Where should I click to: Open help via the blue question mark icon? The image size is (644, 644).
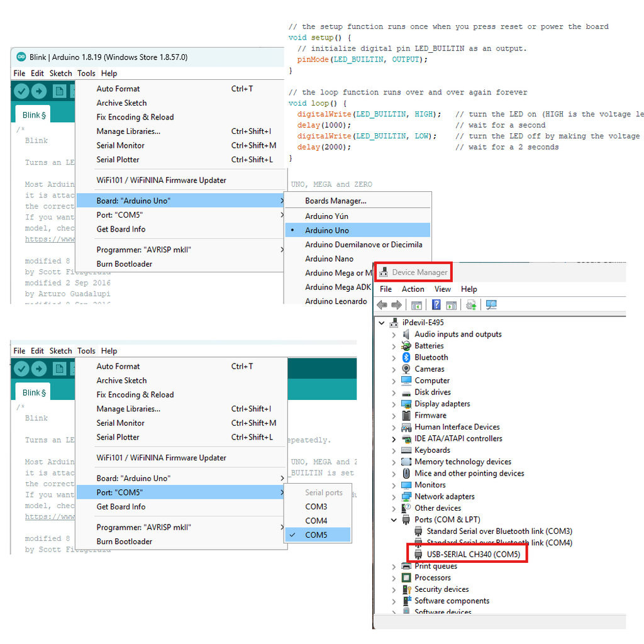pyautogui.click(x=436, y=305)
